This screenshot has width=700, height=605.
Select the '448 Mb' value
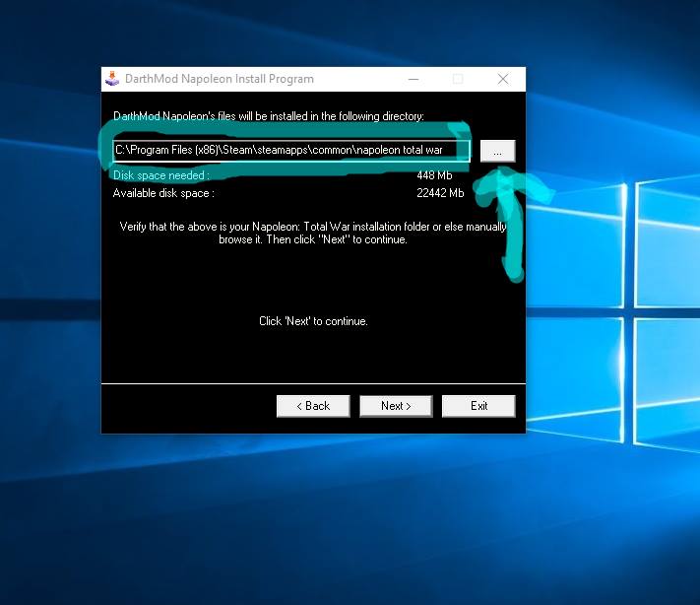(x=434, y=175)
